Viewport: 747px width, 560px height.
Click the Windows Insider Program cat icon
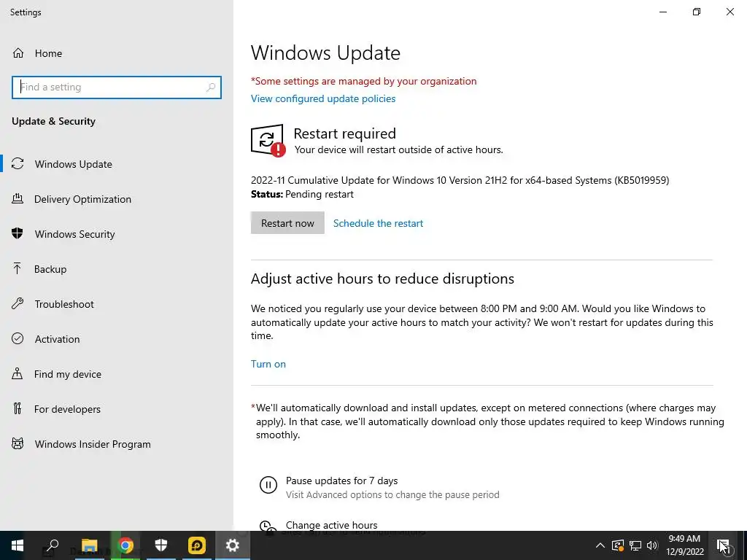18,444
